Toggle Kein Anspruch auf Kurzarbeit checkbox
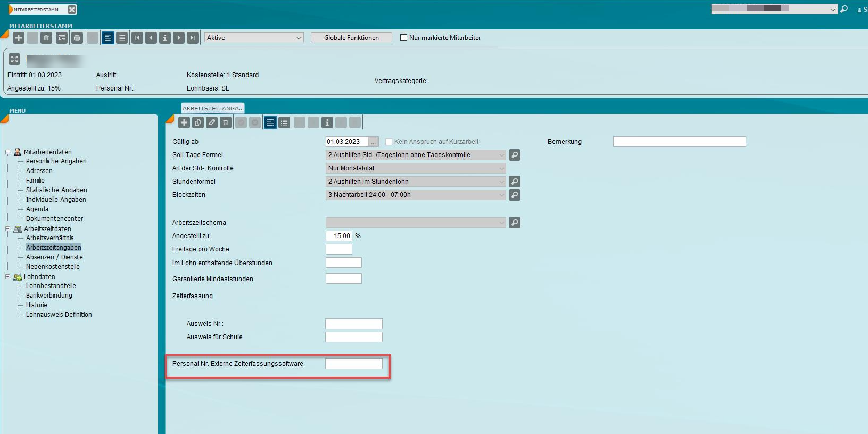Screen dimensions: 868x434 (389, 142)
